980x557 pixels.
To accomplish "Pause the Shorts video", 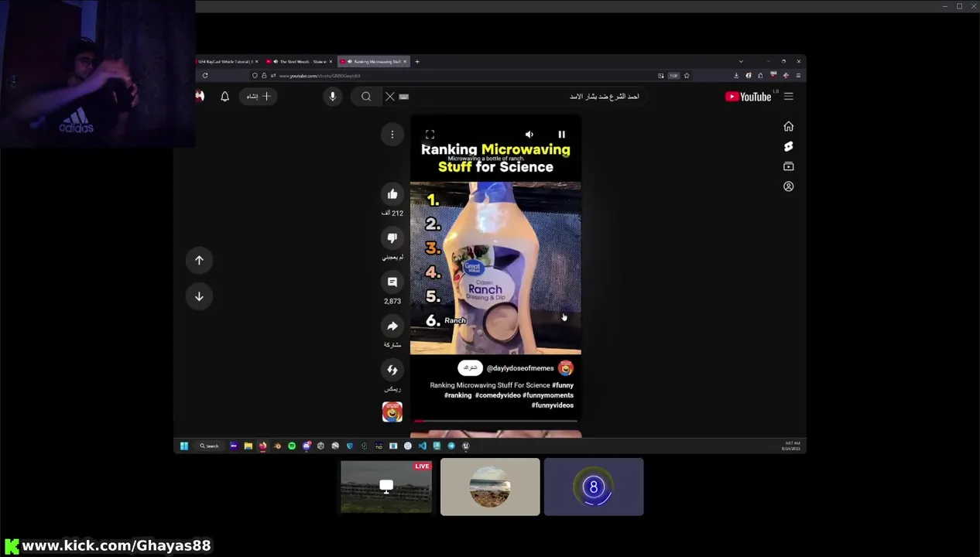I will [561, 135].
